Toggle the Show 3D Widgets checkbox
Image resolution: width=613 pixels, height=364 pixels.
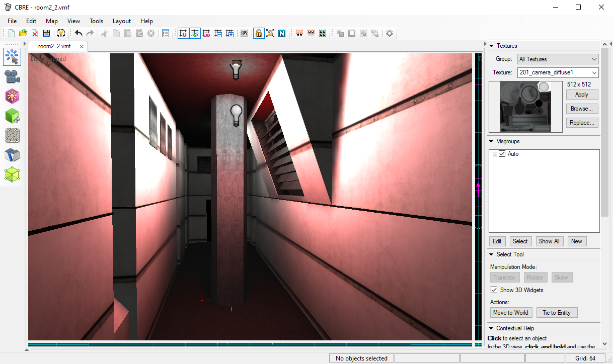494,290
